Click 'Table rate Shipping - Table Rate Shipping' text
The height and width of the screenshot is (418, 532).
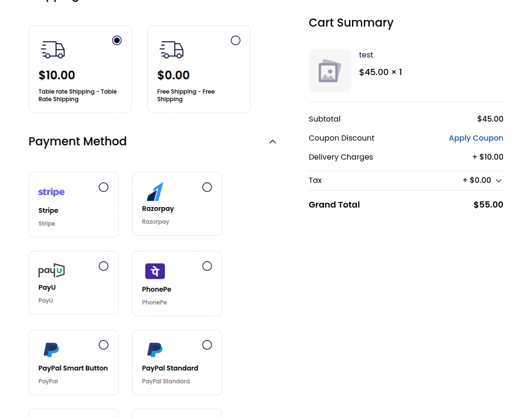coord(77,95)
